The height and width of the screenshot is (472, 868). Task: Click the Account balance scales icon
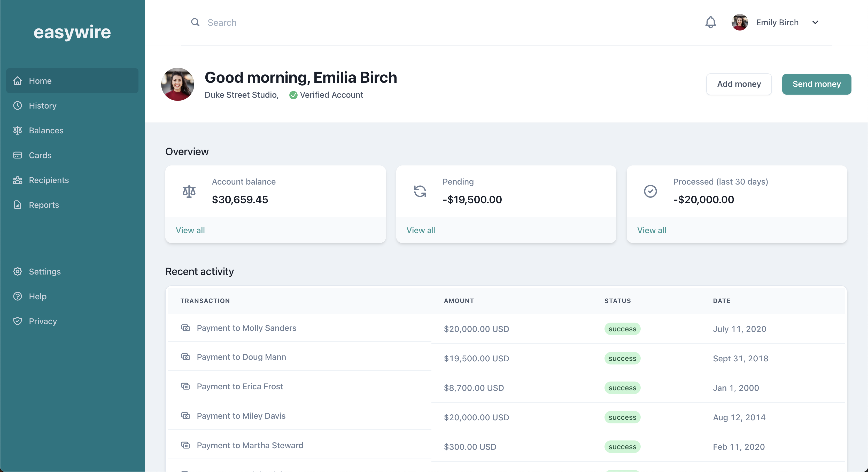pyautogui.click(x=189, y=191)
